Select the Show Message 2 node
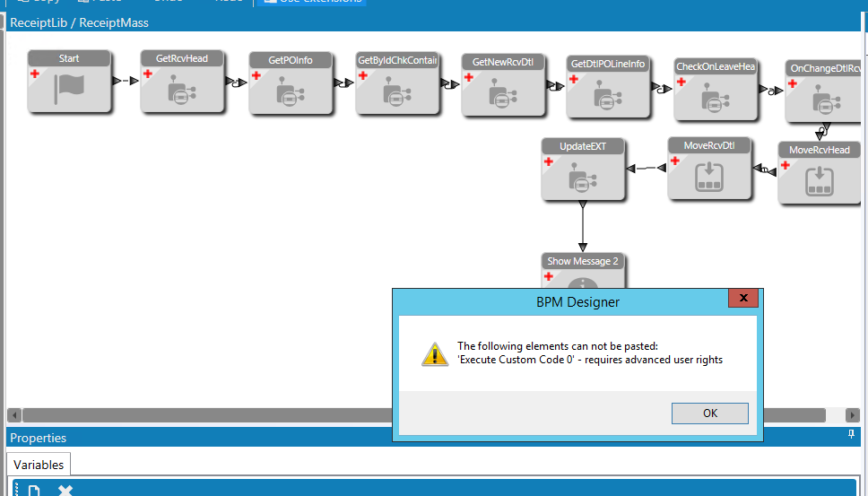Screen dimensions: 868x496 [583, 271]
